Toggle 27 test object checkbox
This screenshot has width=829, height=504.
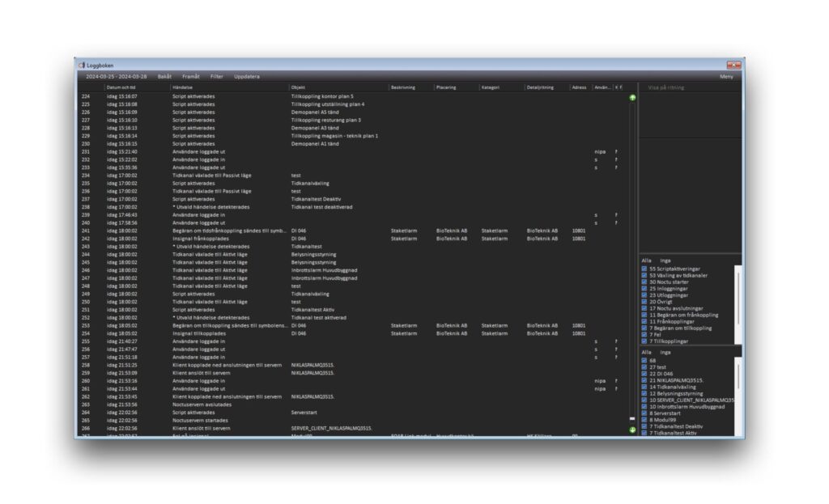tap(644, 367)
